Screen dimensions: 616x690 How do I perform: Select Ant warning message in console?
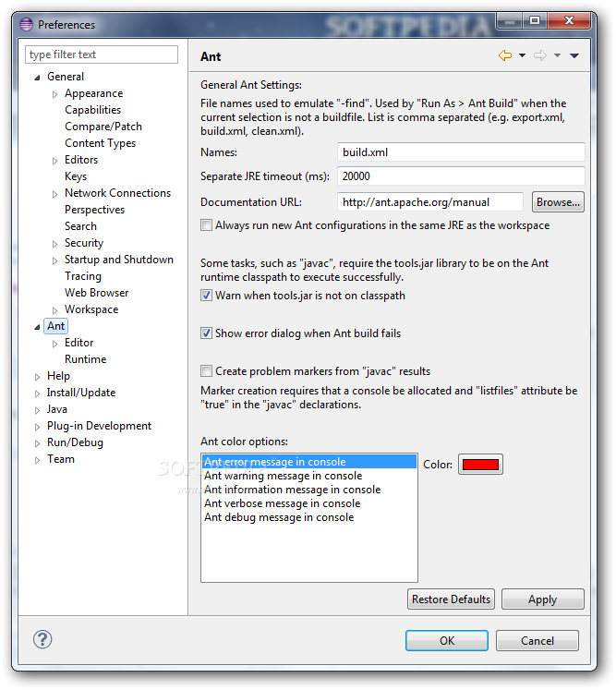[308, 476]
